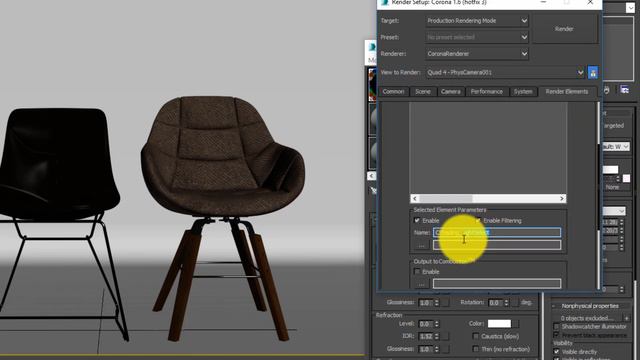This screenshot has height=360, width=640.
Task: Click the right arrow of the elements list scrollbar
Action: (562, 198)
